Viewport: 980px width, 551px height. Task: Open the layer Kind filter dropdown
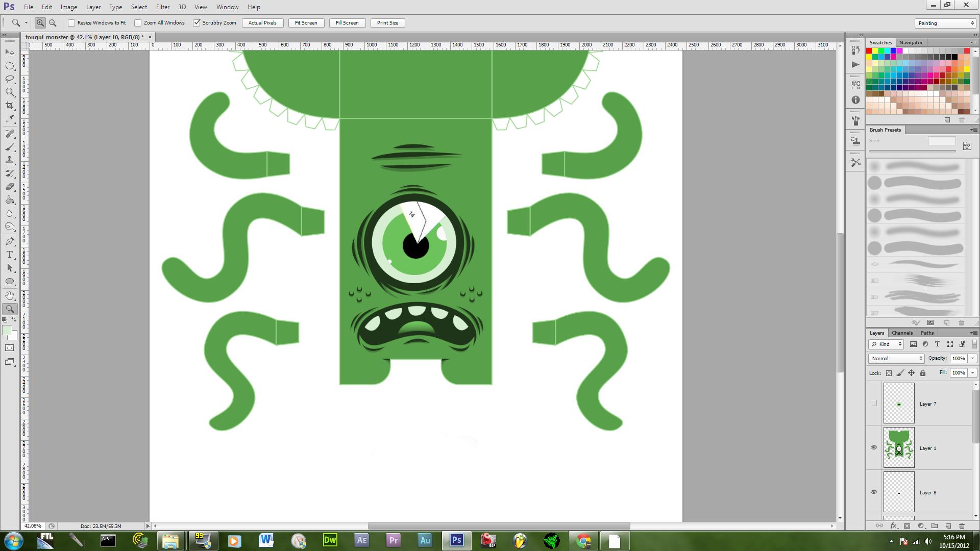pyautogui.click(x=887, y=344)
